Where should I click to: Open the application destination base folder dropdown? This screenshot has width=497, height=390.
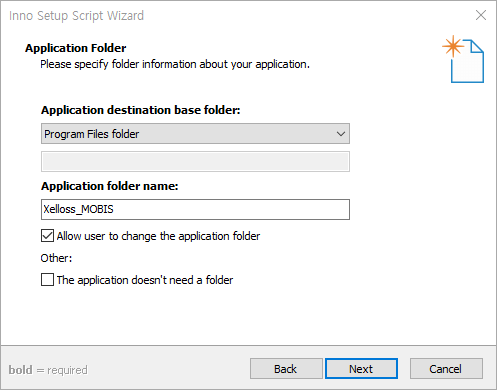click(x=195, y=134)
